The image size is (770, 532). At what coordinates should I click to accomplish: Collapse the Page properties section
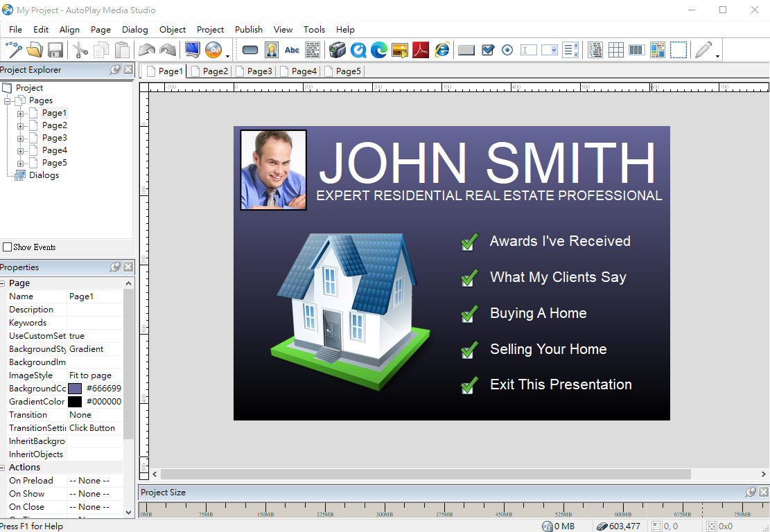tap(3, 284)
